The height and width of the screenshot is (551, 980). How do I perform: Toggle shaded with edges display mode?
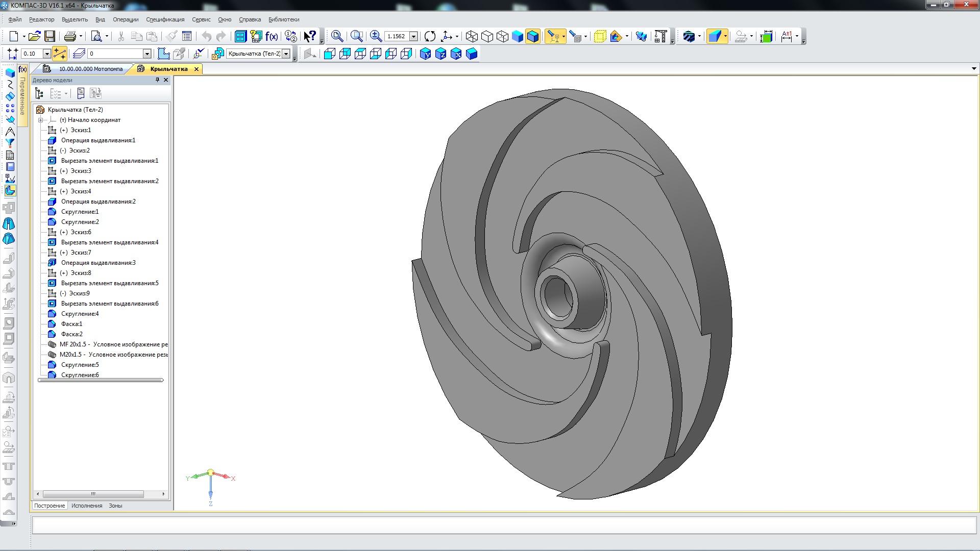tap(533, 36)
